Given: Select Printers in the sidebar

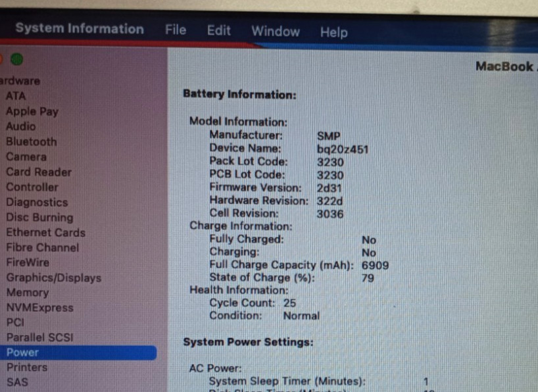Looking at the screenshot, I should point(27,367).
